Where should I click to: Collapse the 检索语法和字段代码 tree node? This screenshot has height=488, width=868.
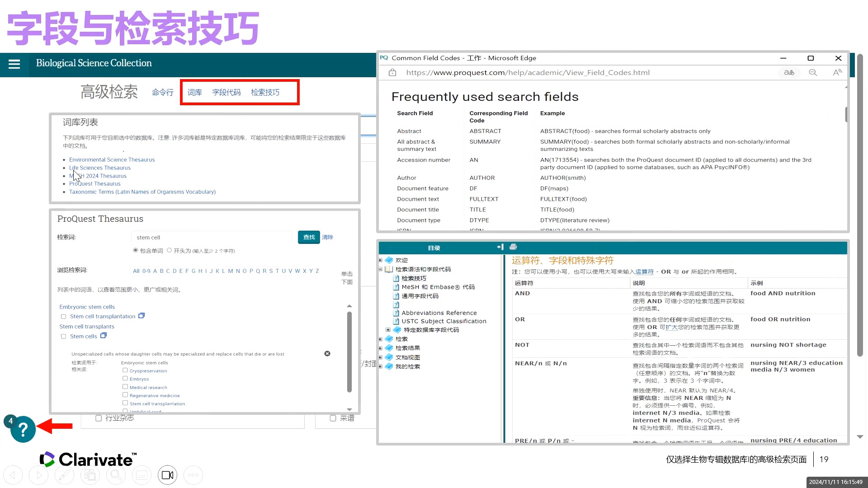tap(380, 269)
